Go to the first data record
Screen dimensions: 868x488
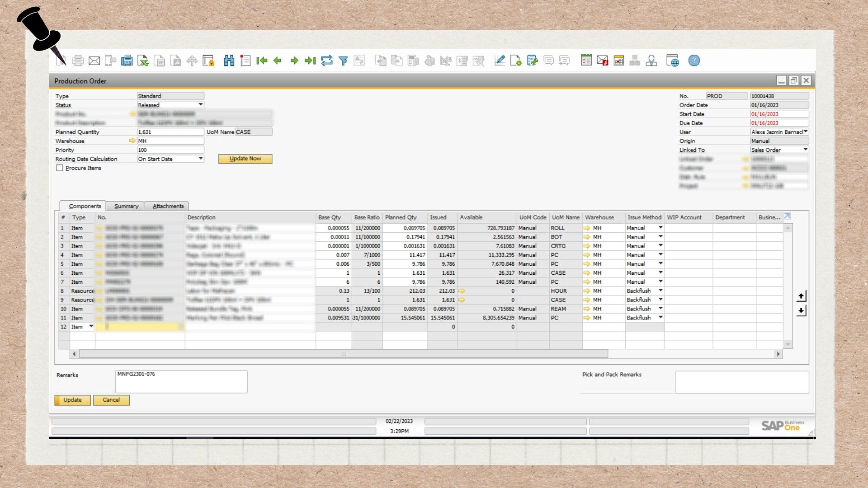pyautogui.click(x=261, y=61)
